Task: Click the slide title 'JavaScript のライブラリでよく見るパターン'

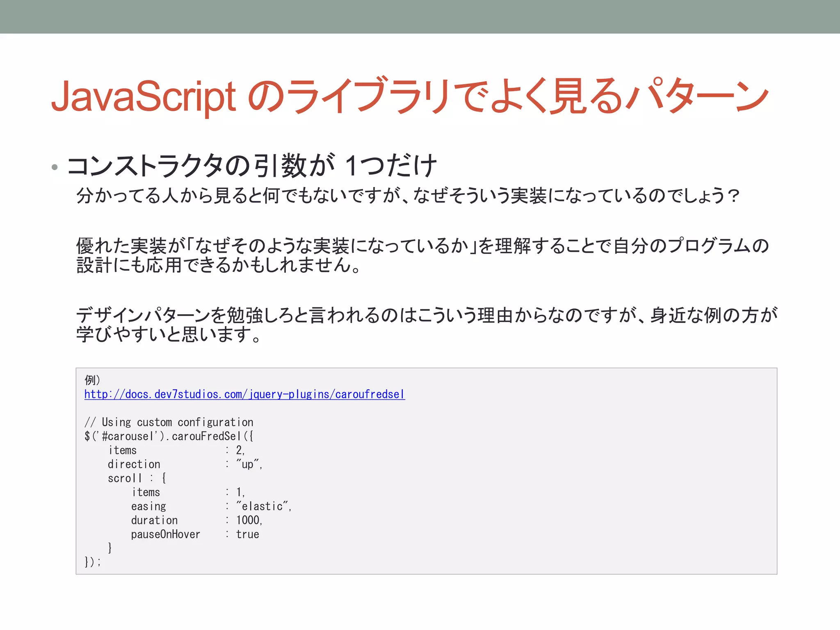Action: point(409,96)
